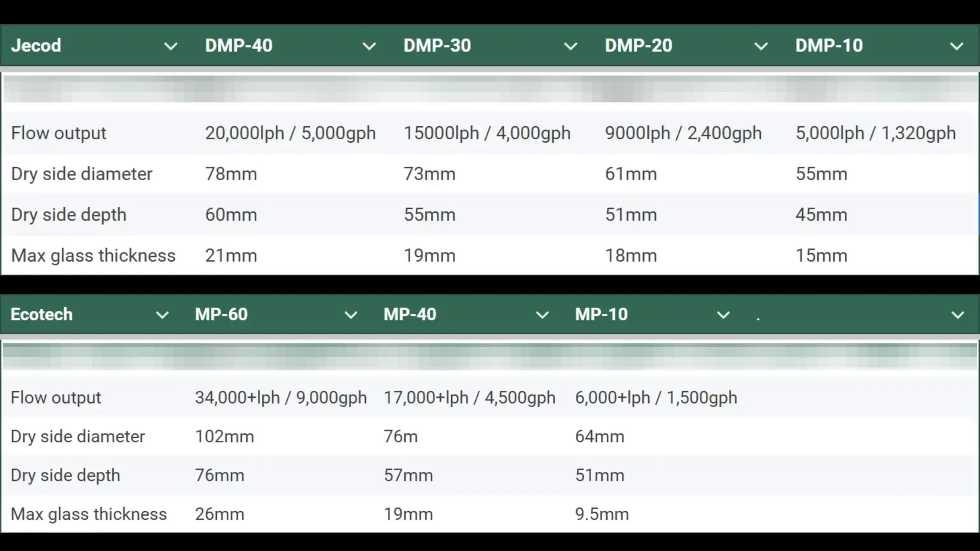Screen dimensions: 980x551
Task: Select the Jecod header label
Action: (36, 45)
